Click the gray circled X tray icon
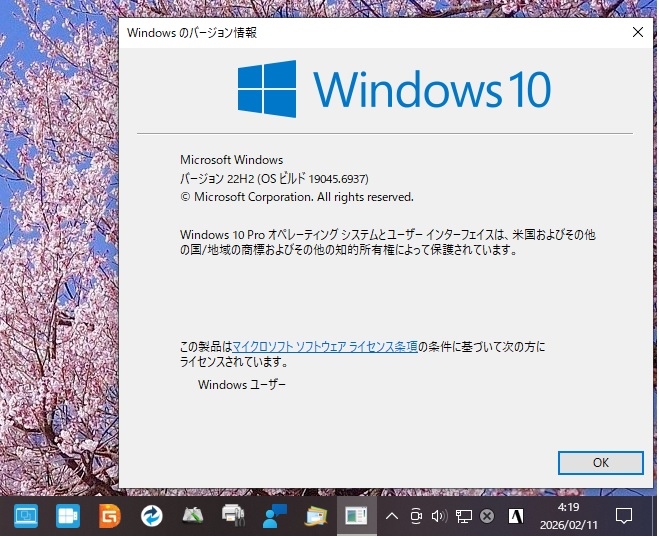 click(488, 517)
